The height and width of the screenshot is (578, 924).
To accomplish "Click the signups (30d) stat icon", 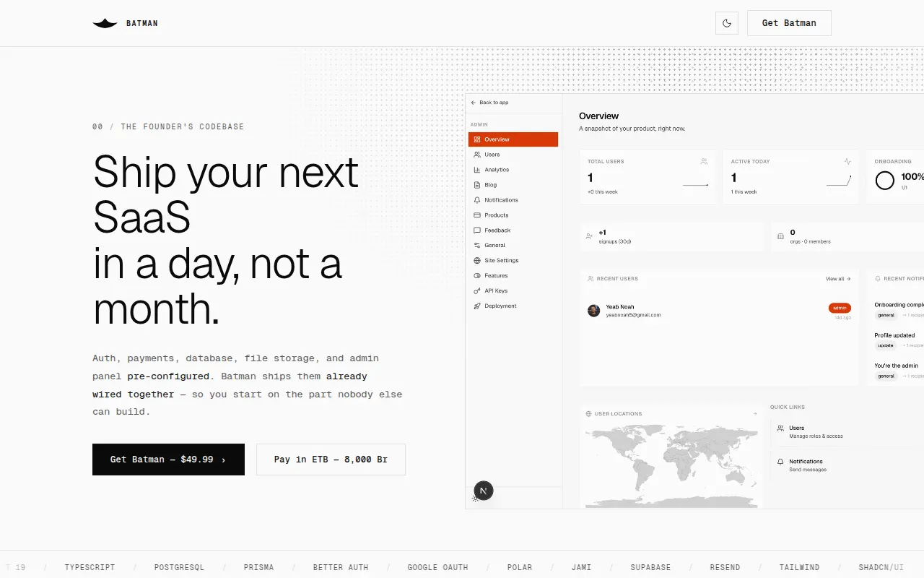I will coord(590,236).
